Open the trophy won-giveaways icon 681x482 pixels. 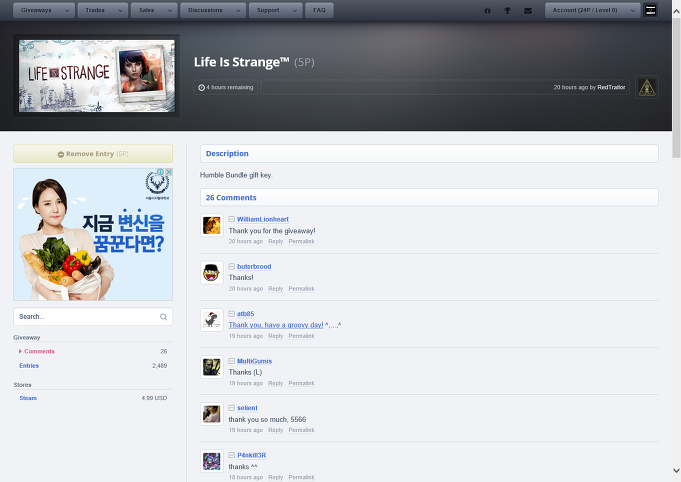507,10
